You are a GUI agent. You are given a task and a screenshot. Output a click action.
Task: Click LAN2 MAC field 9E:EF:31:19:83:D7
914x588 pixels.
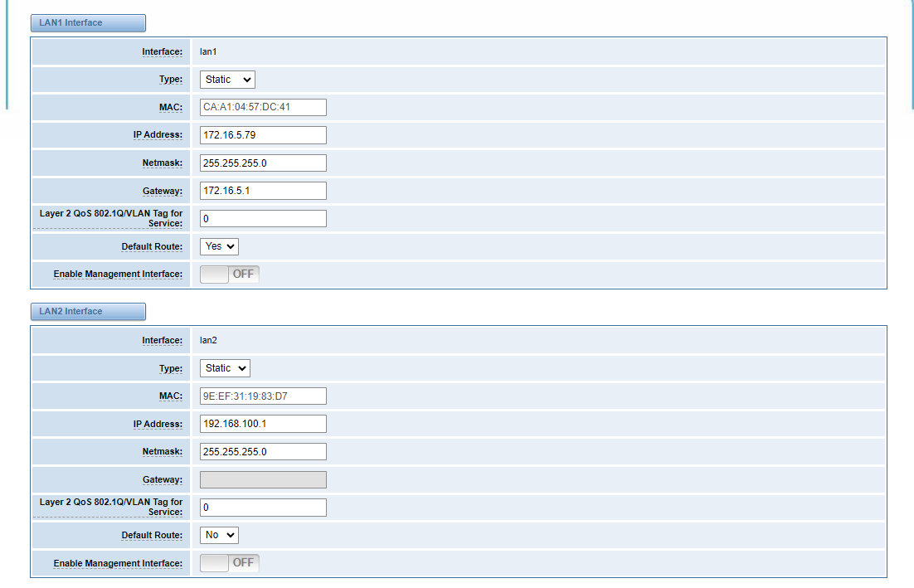tap(263, 396)
